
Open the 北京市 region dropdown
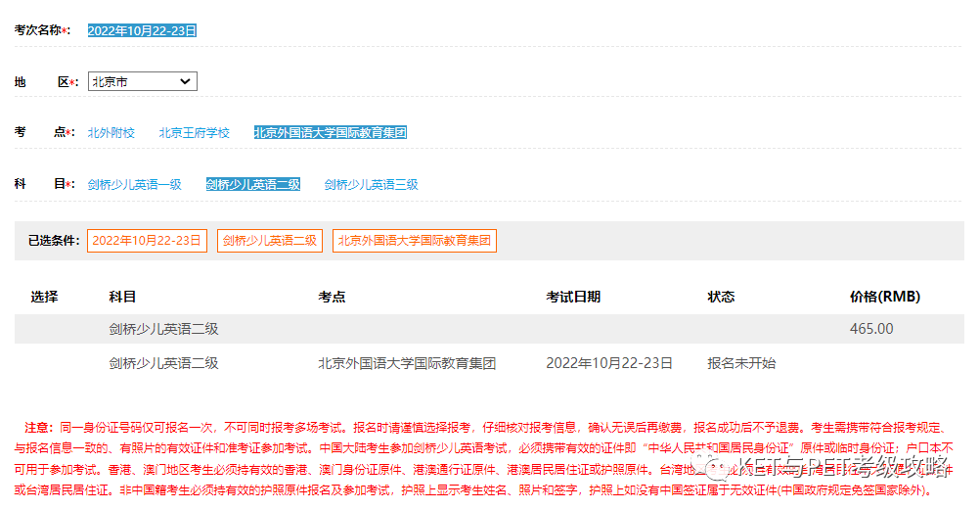tap(143, 81)
